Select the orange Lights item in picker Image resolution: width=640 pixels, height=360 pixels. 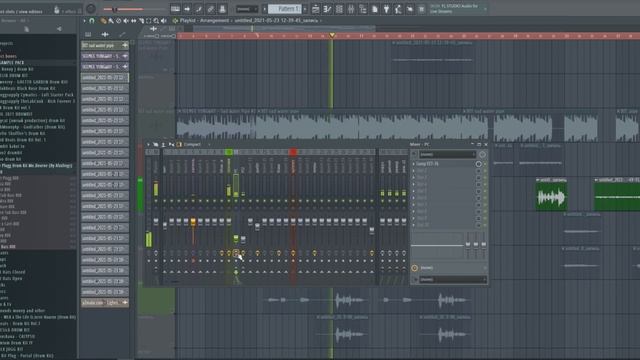tap(105, 302)
